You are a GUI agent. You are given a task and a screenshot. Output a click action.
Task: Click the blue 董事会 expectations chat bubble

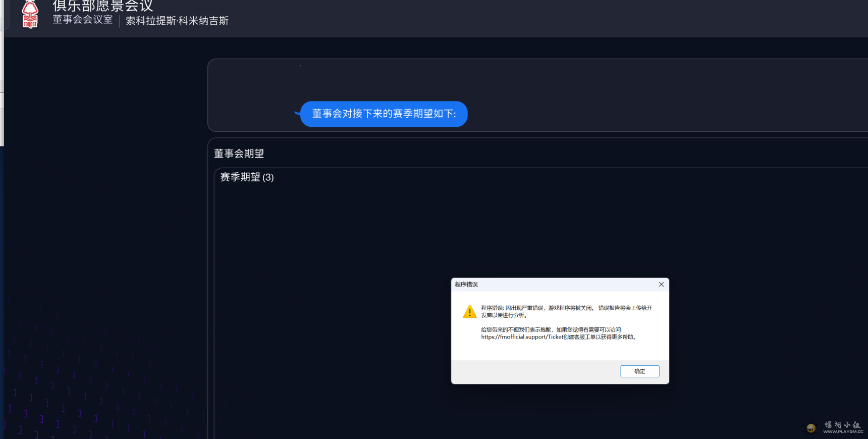point(384,114)
